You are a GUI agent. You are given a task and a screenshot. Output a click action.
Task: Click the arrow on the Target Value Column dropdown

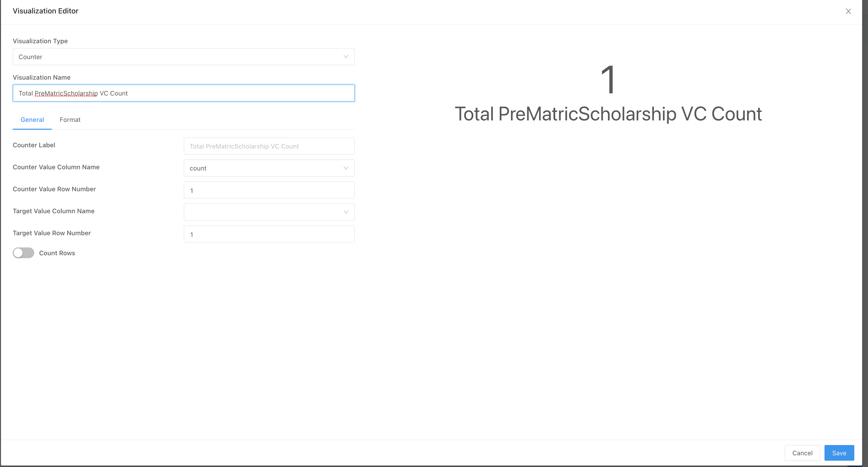[x=346, y=212]
